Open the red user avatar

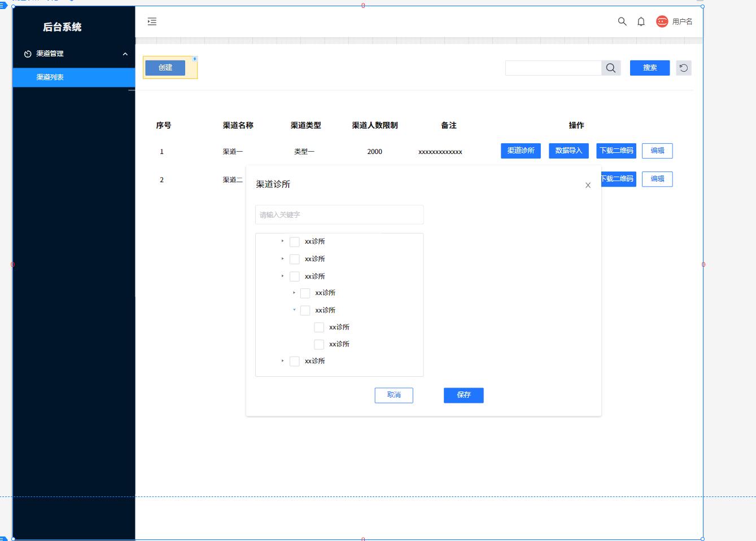pyautogui.click(x=662, y=21)
